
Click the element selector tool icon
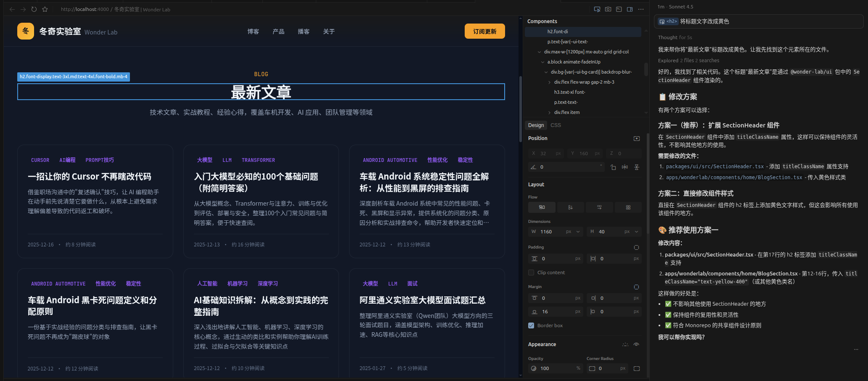pyautogui.click(x=597, y=9)
